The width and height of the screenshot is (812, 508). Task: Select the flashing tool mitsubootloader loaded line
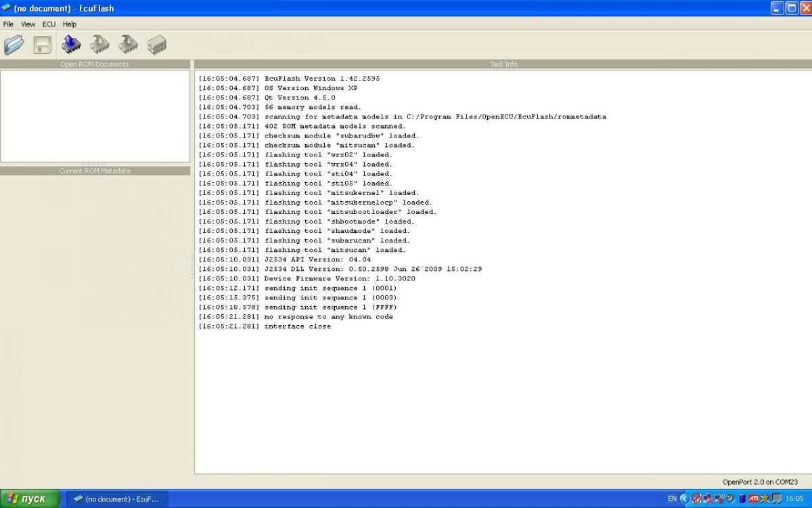point(318,211)
